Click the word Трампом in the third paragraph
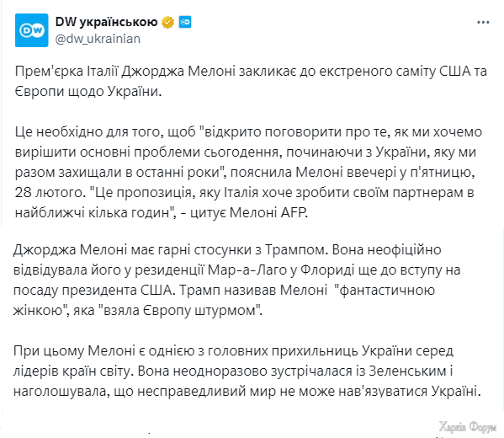 [295, 249]
